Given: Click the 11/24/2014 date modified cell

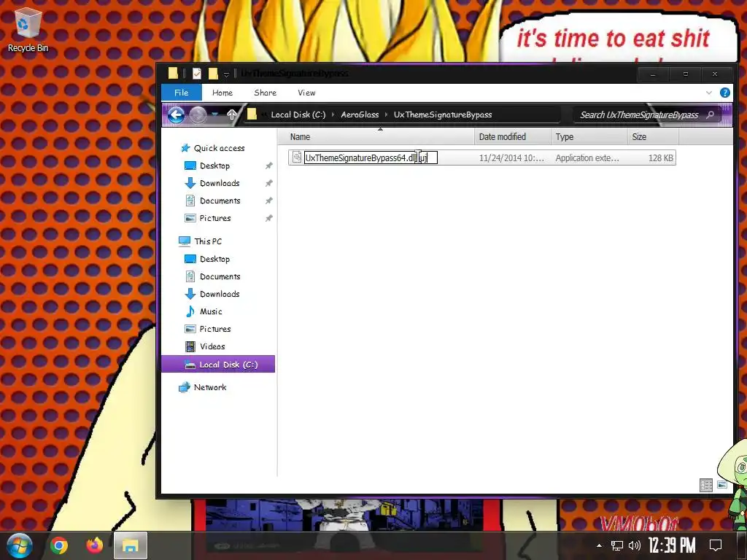Looking at the screenshot, I should coord(511,158).
